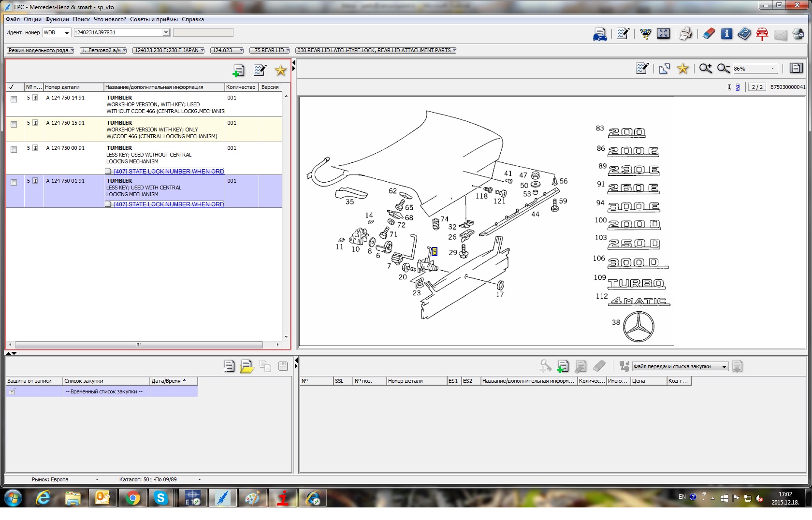
Task: Open footnote 407 link on selected row
Action: 169,204
